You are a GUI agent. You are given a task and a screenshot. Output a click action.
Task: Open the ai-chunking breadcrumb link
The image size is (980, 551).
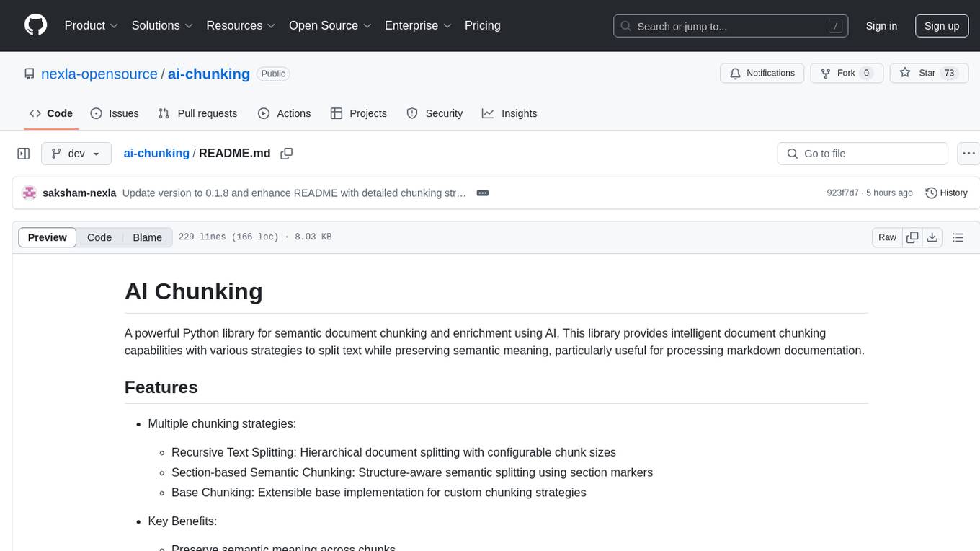point(156,153)
